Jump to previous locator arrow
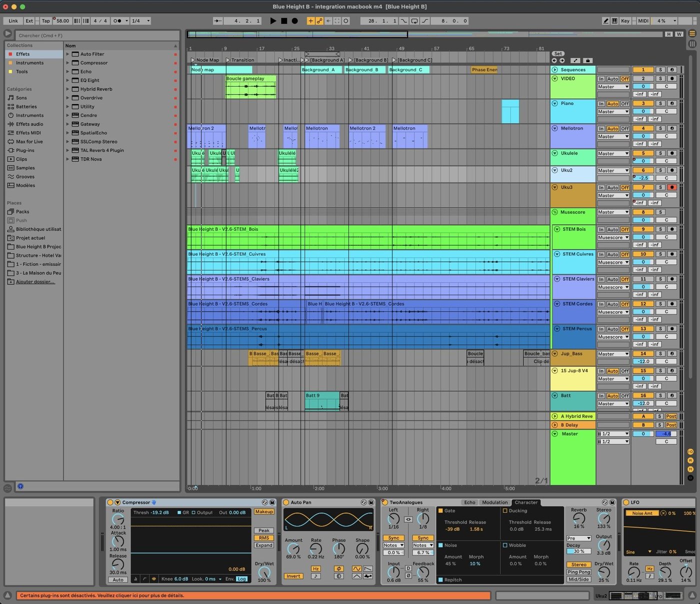The width and height of the screenshot is (700, 604). tap(554, 61)
